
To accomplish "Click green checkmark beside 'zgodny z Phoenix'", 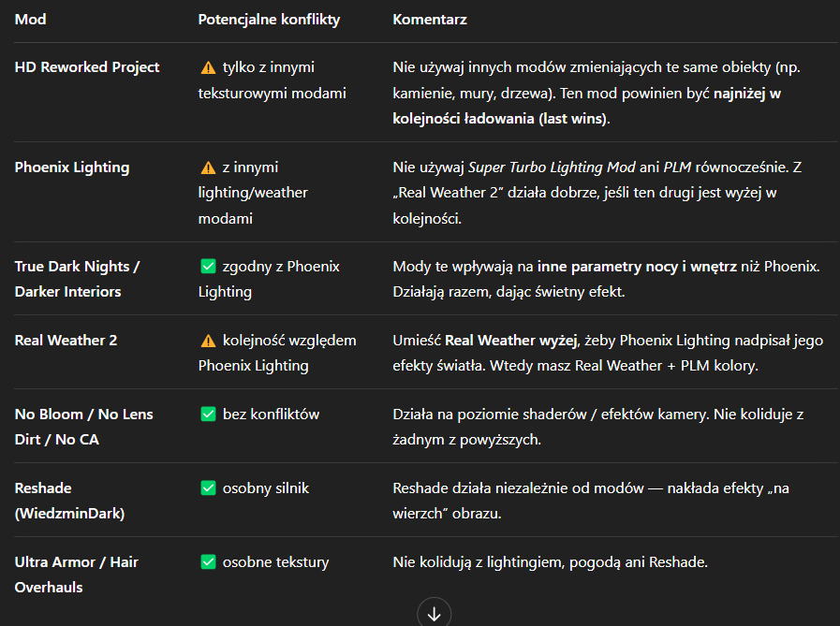I will 208,266.
